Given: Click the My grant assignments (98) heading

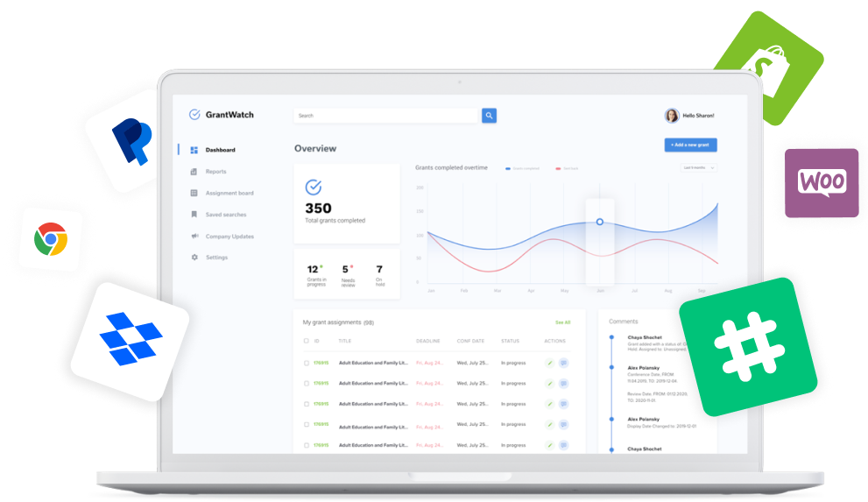Looking at the screenshot, I should [338, 322].
